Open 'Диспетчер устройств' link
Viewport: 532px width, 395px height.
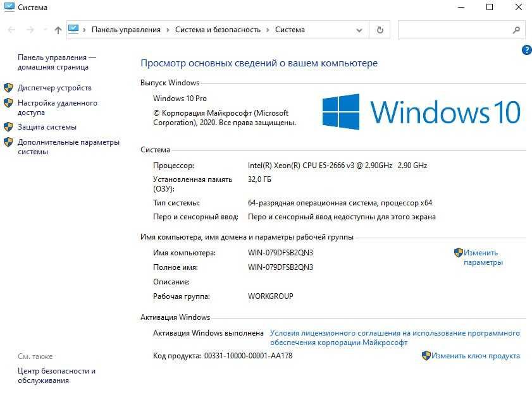[54, 88]
